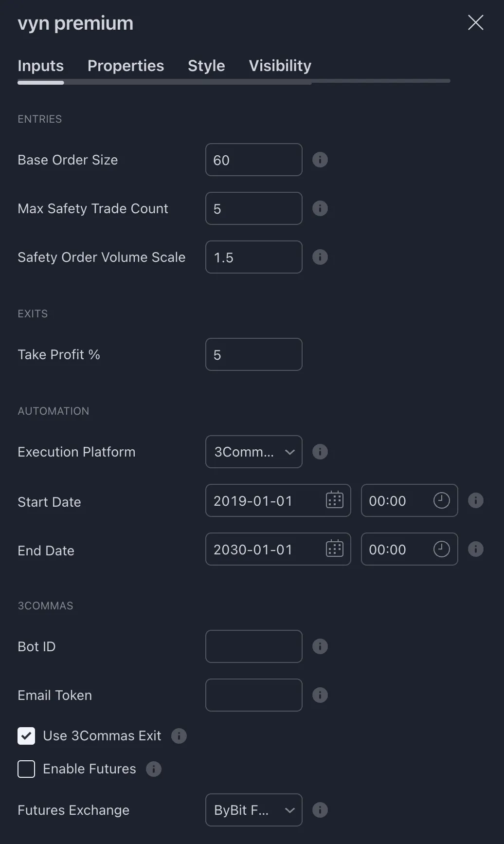View info tooltip for Use 3Commas Exit
Image resolution: width=504 pixels, height=844 pixels.
179,736
